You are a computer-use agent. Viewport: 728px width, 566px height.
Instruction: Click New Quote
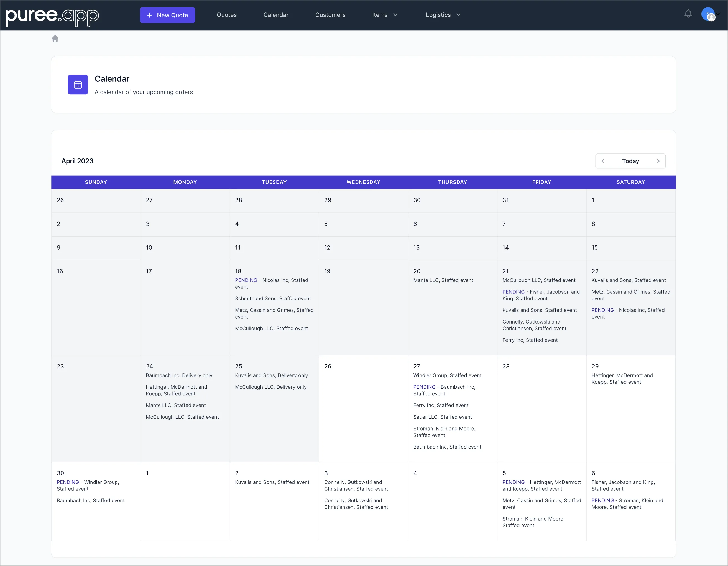[x=167, y=15]
